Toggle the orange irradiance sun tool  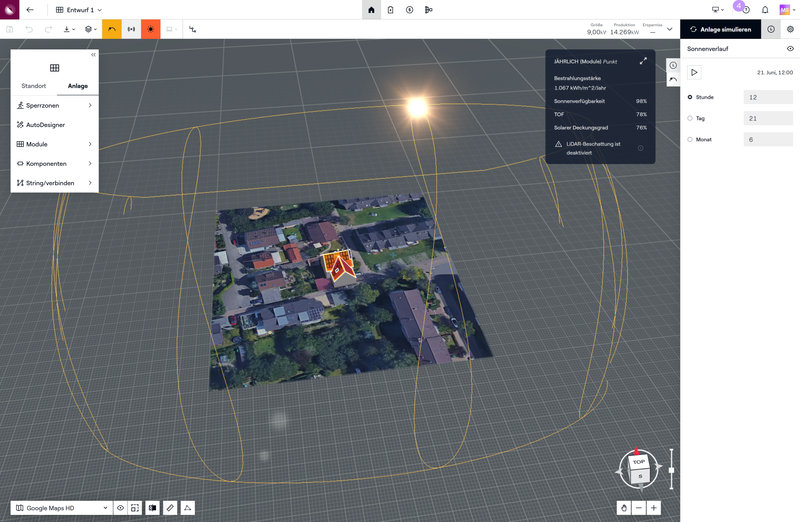click(x=151, y=29)
